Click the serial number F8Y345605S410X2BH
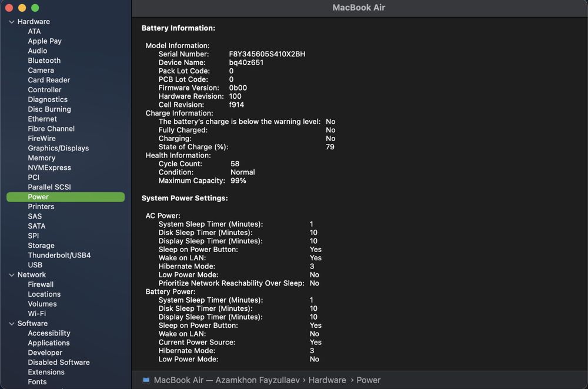 [x=267, y=54]
